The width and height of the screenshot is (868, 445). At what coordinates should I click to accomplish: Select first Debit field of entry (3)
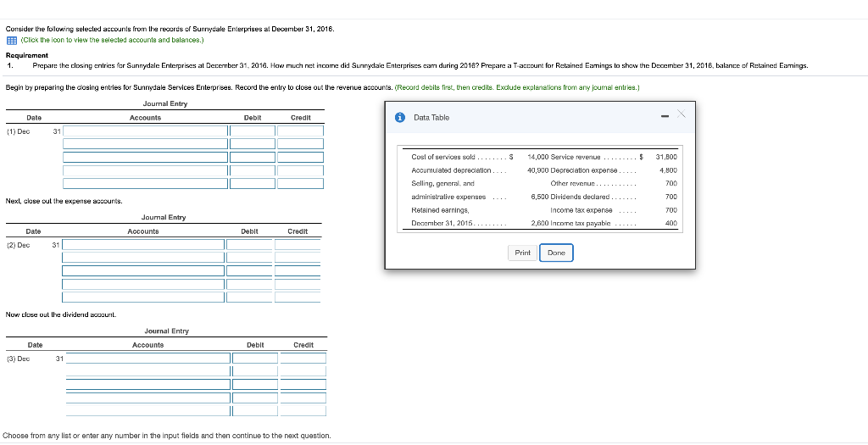(x=255, y=358)
